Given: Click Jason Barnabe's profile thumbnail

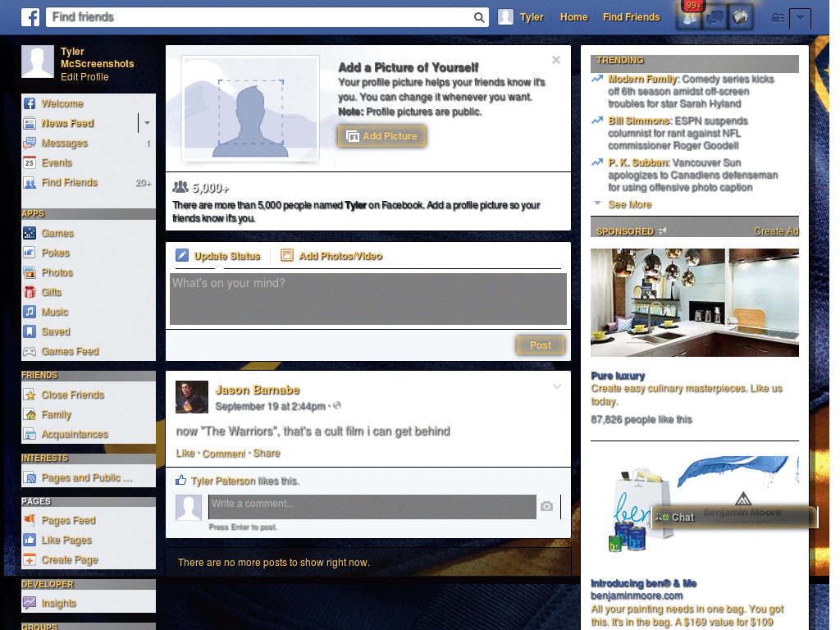Looking at the screenshot, I should (192, 397).
